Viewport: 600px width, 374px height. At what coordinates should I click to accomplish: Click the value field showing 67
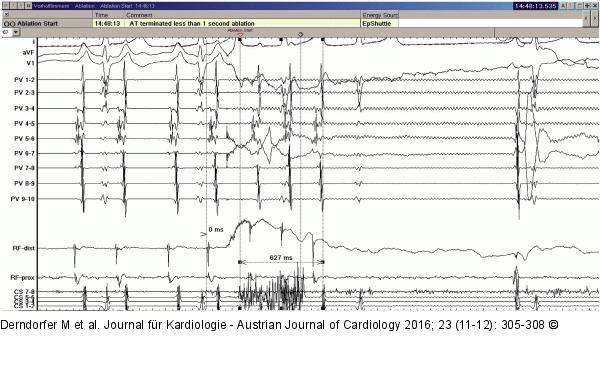7,32
